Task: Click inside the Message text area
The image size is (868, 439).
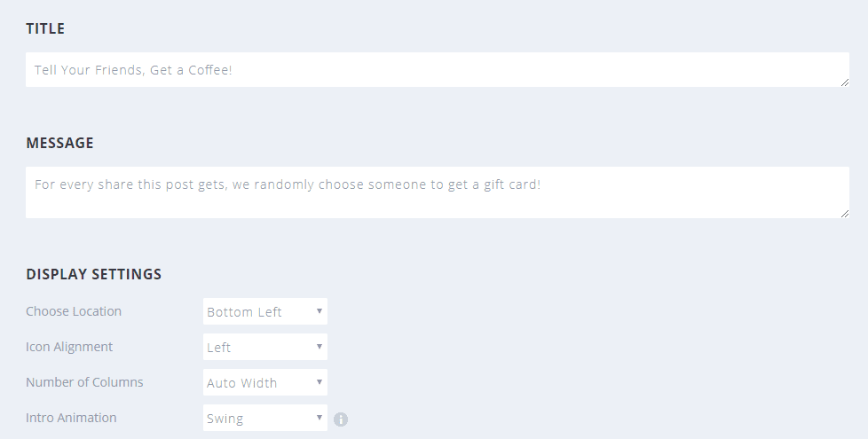Action: click(x=435, y=192)
